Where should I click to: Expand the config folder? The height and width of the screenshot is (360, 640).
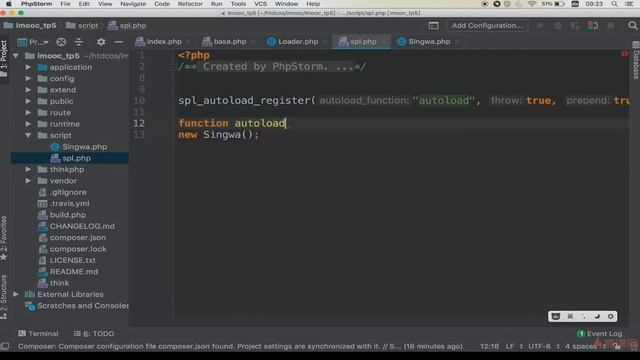tap(28, 78)
